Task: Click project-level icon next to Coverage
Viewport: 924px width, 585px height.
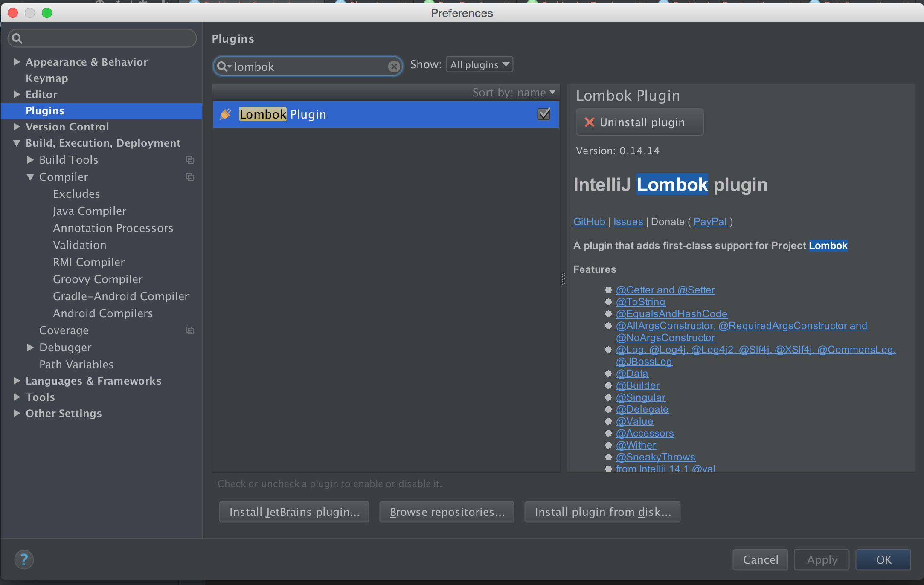Action: (190, 330)
